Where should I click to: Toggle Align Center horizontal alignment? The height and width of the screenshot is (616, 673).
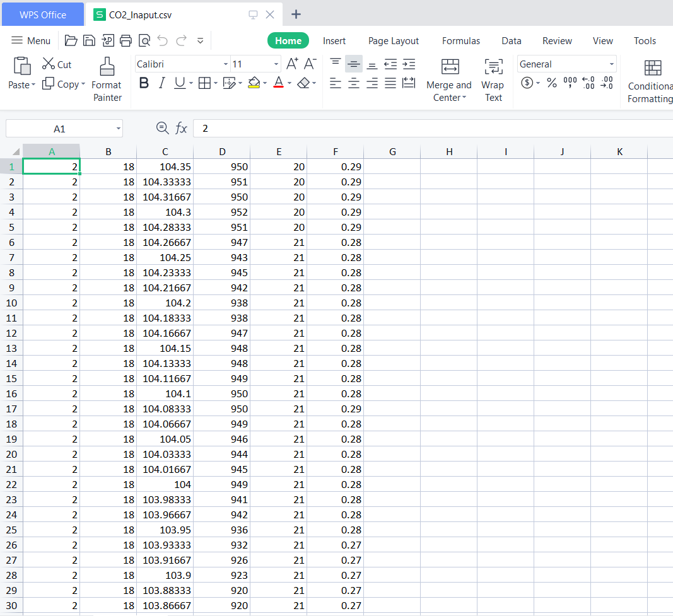coord(354,83)
